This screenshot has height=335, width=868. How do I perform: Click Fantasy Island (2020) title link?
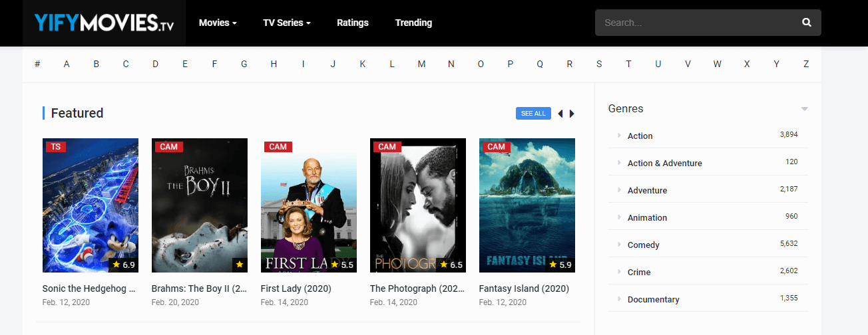525,289
